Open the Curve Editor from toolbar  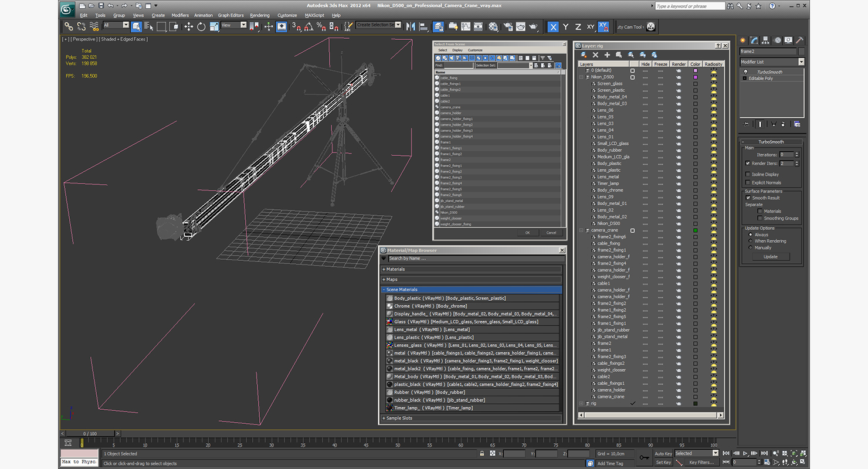[x=466, y=26]
